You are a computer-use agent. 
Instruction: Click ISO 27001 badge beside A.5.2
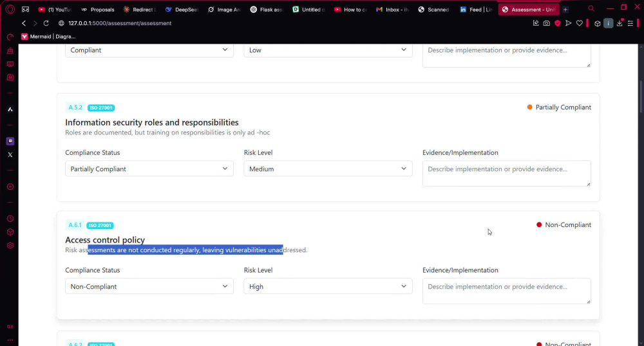pyautogui.click(x=101, y=108)
